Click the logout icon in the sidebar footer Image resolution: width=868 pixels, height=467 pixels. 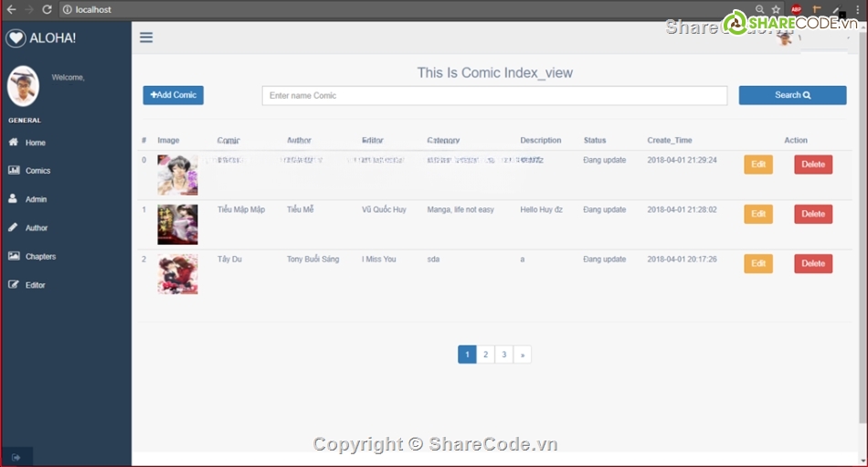click(x=16, y=457)
